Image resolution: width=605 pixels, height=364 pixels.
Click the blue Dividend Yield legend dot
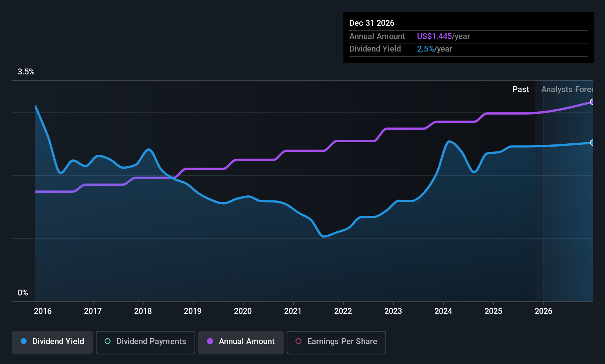[x=24, y=342]
